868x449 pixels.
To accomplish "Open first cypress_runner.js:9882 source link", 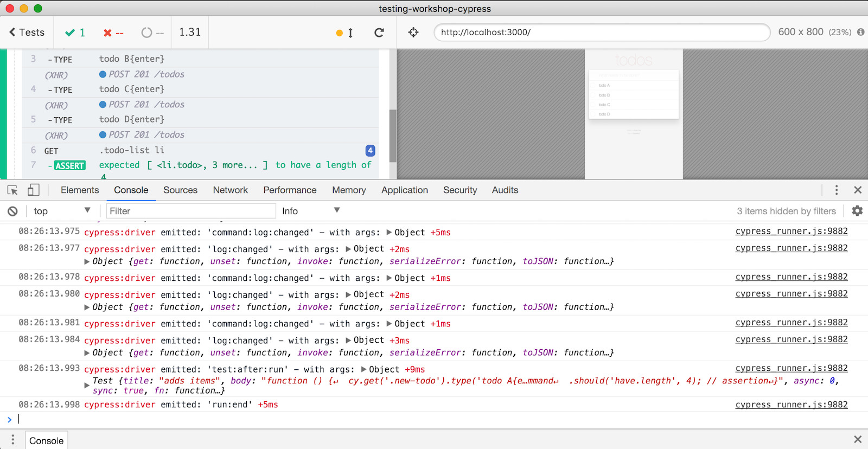I will (x=791, y=232).
